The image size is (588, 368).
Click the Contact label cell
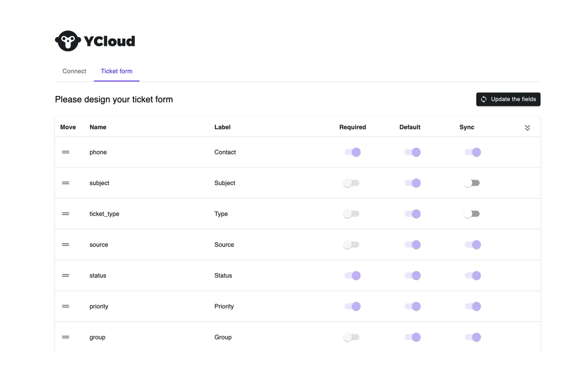pyautogui.click(x=225, y=152)
